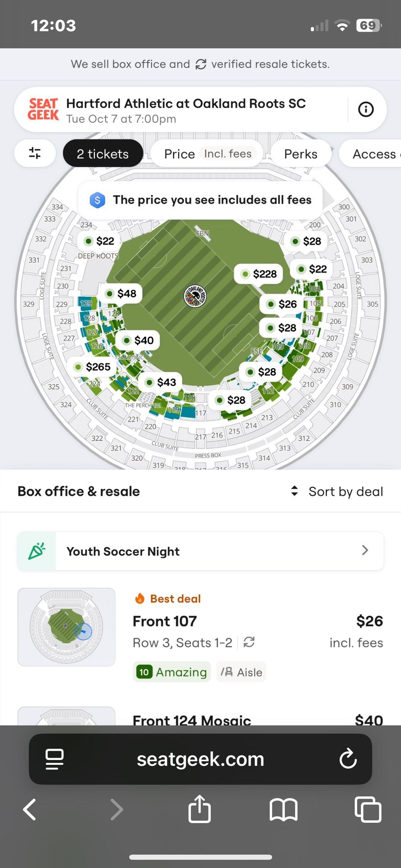Viewport: 401px width, 868px height.
Task: Select the $265 price marker on map
Action: (x=93, y=367)
